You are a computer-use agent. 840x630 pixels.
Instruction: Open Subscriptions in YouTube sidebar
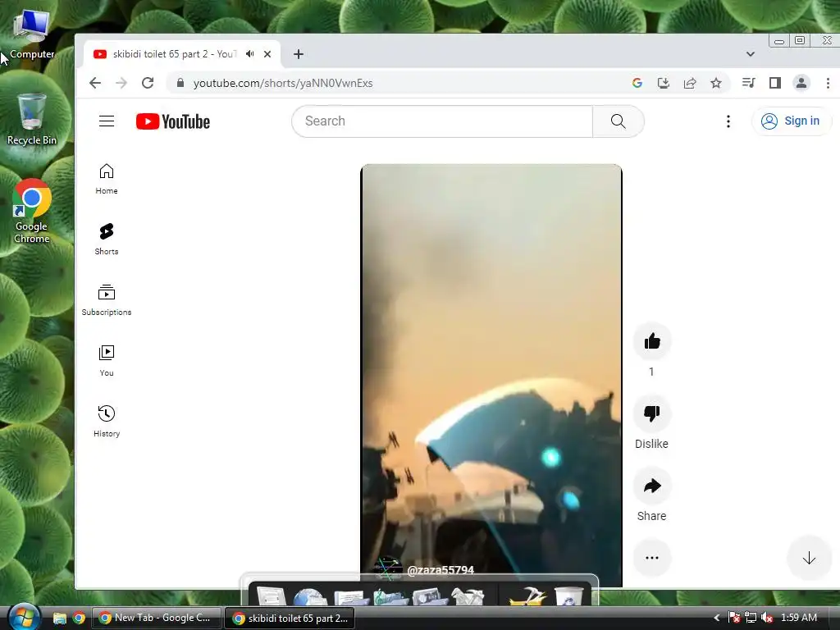(x=107, y=300)
